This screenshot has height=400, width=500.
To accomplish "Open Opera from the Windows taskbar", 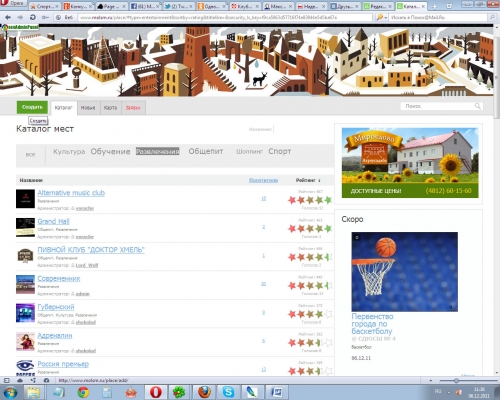I will pyautogui.click(x=156, y=392).
